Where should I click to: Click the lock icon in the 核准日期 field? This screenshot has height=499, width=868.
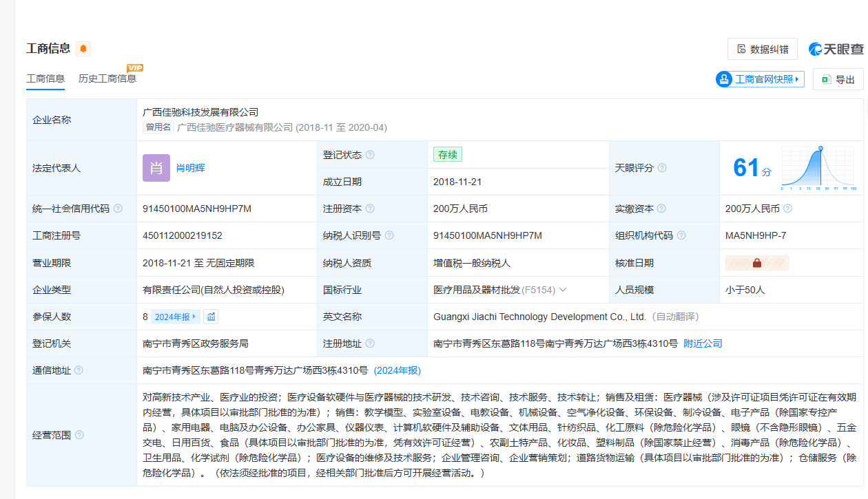(x=756, y=263)
